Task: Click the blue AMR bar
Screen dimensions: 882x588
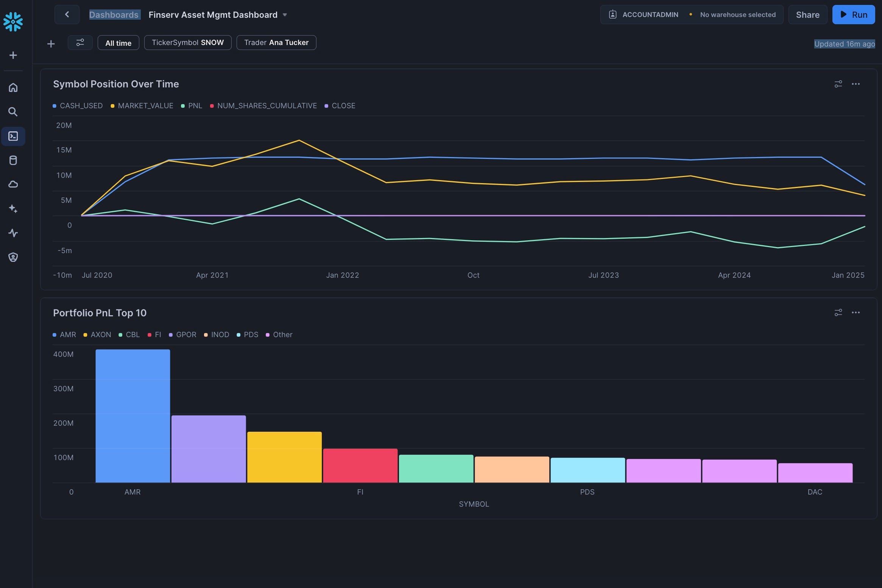Action: [132, 416]
